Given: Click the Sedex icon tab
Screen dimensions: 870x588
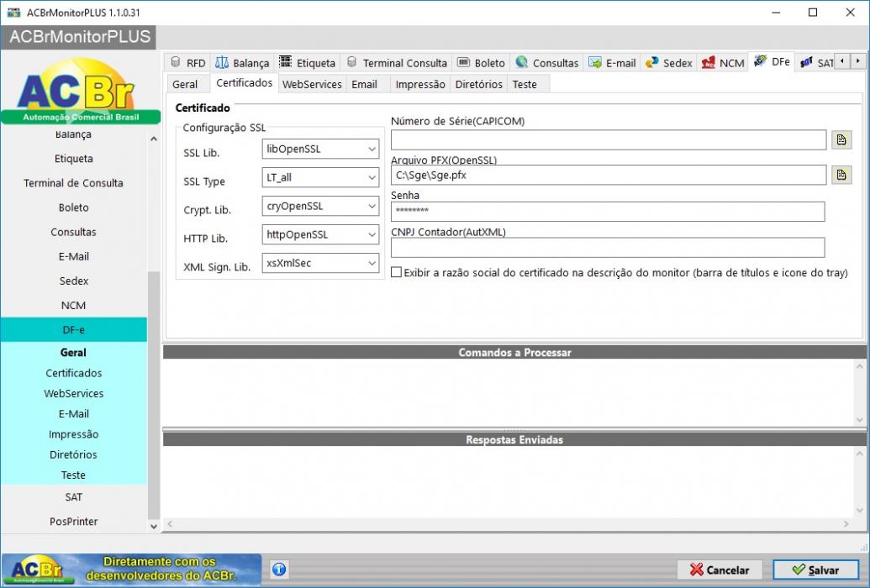Looking at the screenshot, I should (669, 63).
